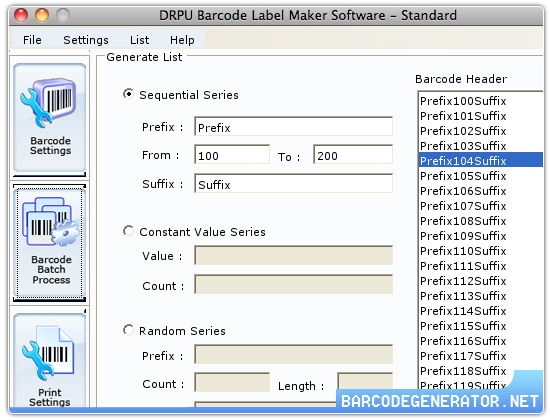Open the Barcode Settings panel icon

49,117
